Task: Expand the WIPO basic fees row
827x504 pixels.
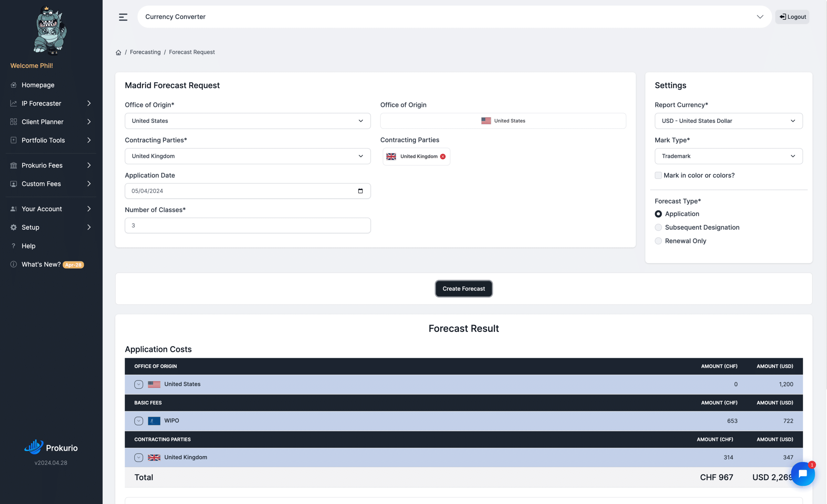Action: click(x=139, y=421)
